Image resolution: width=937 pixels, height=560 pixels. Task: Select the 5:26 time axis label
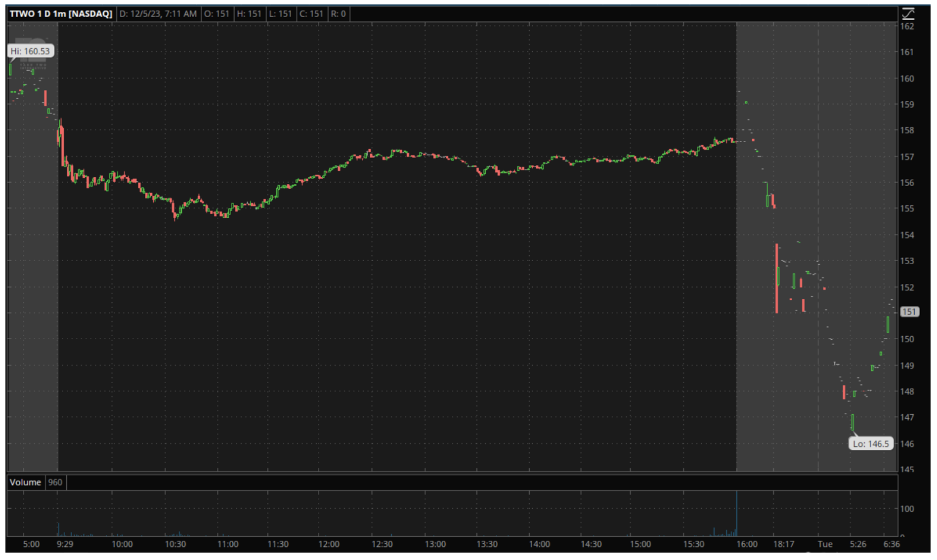(858, 544)
